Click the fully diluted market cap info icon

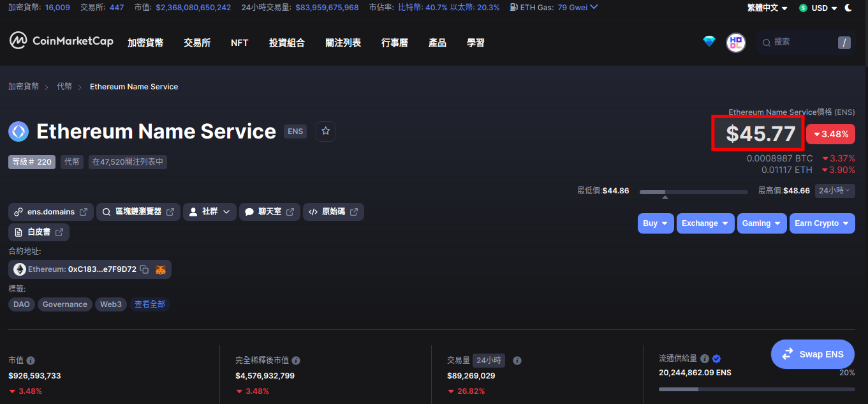click(x=296, y=361)
